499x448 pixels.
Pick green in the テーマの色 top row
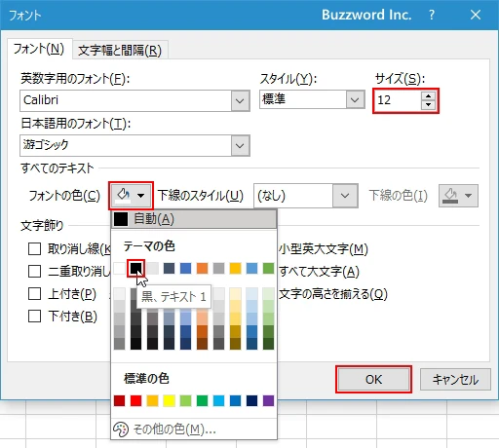click(x=268, y=269)
